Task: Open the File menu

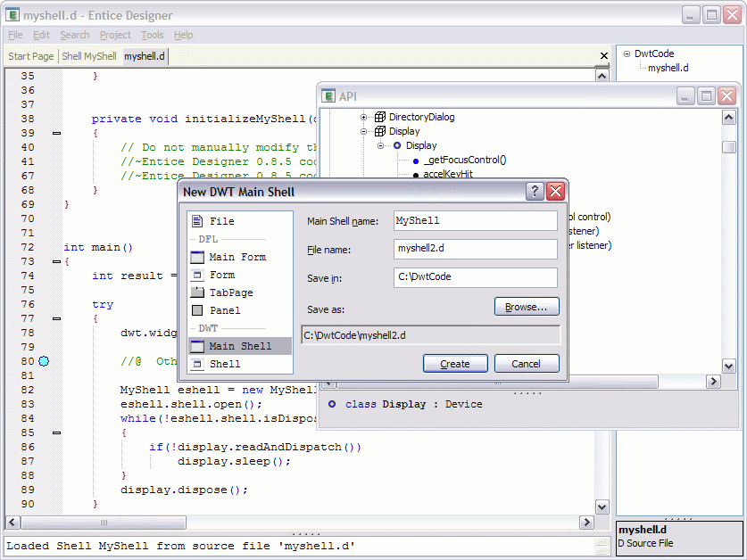Action: click(15, 35)
